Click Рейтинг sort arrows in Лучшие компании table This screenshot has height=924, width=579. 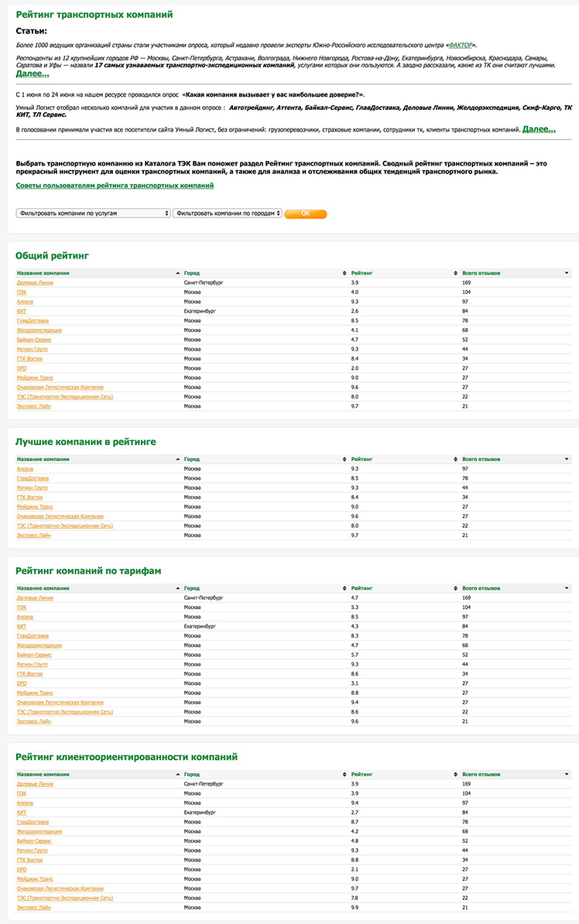pos(455,459)
